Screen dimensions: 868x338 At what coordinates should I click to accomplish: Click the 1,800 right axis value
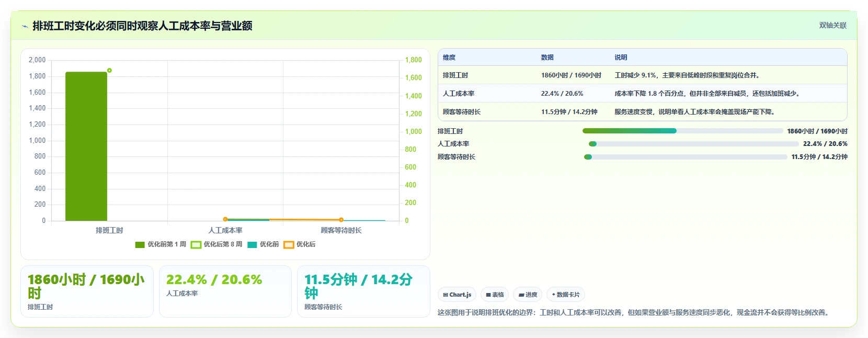click(413, 60)
